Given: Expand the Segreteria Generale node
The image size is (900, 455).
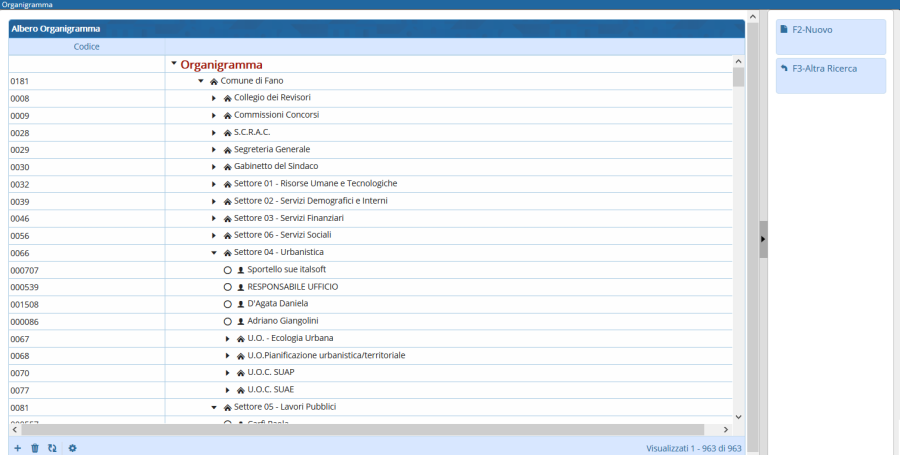Looking at the screenshot, I should click(x=214, y=150).
